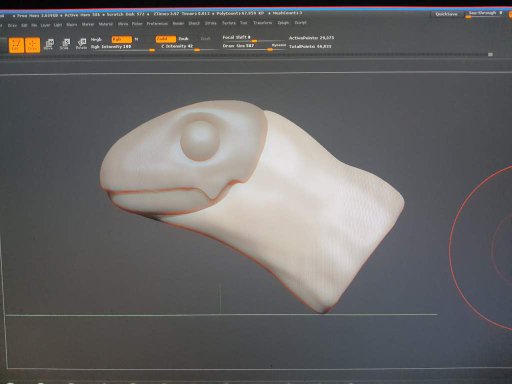512x384 pixels.
Task: Enable the orange Zadd mode
Action: coord(166,39)
